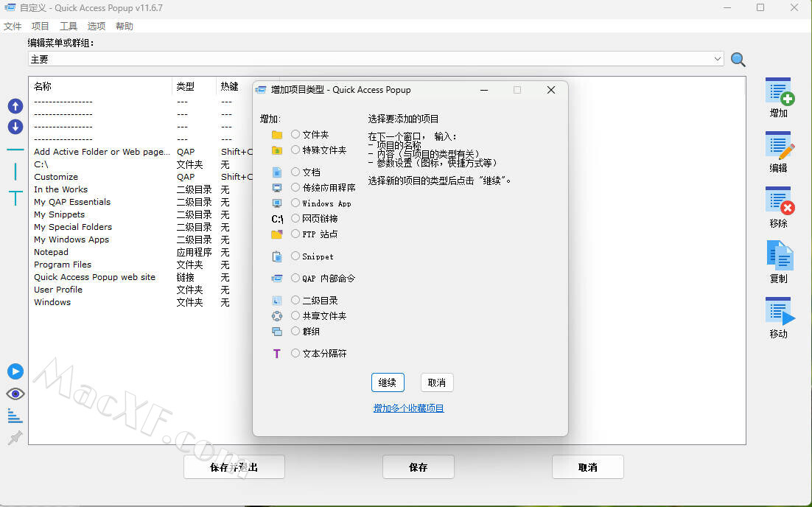Click the 继续 button
Viewport: 812px width, 507px height.
click(388, 382)
